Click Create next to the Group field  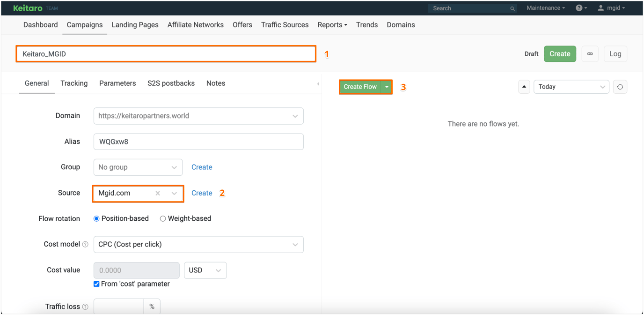point(202,167)
